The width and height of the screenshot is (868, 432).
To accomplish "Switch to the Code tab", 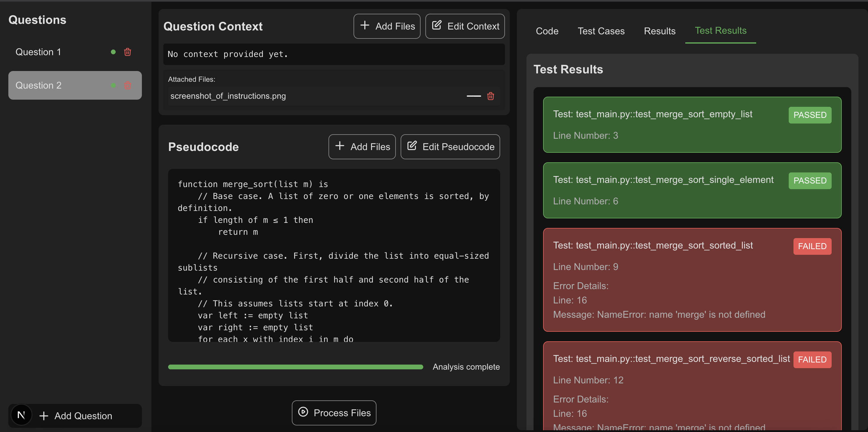I will coord(547,31).
